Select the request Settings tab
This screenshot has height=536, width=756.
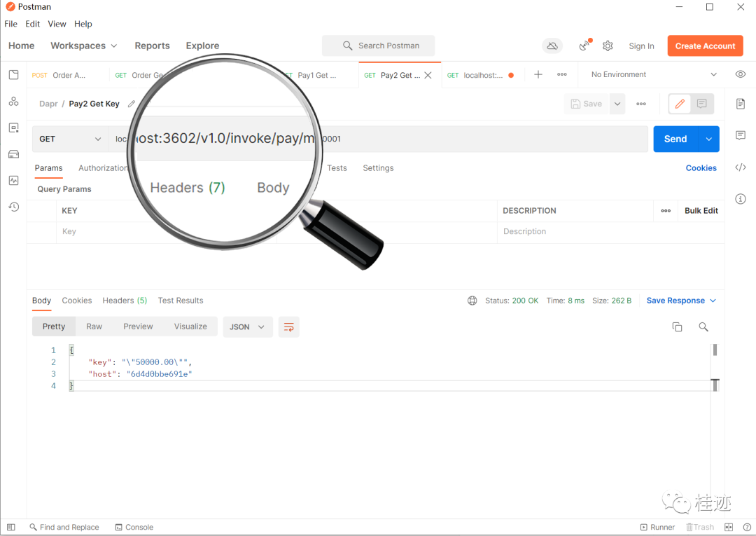(378, 168)
